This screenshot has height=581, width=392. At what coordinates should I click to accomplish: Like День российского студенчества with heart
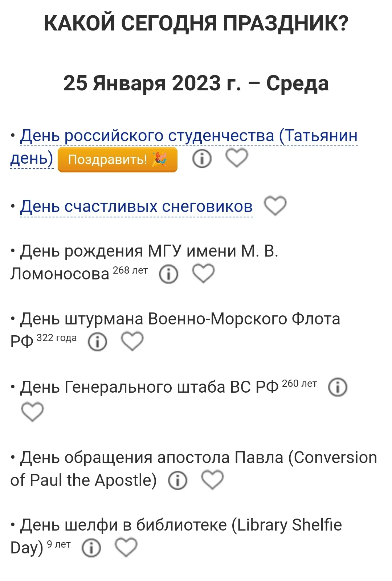[x=237, y=158]
